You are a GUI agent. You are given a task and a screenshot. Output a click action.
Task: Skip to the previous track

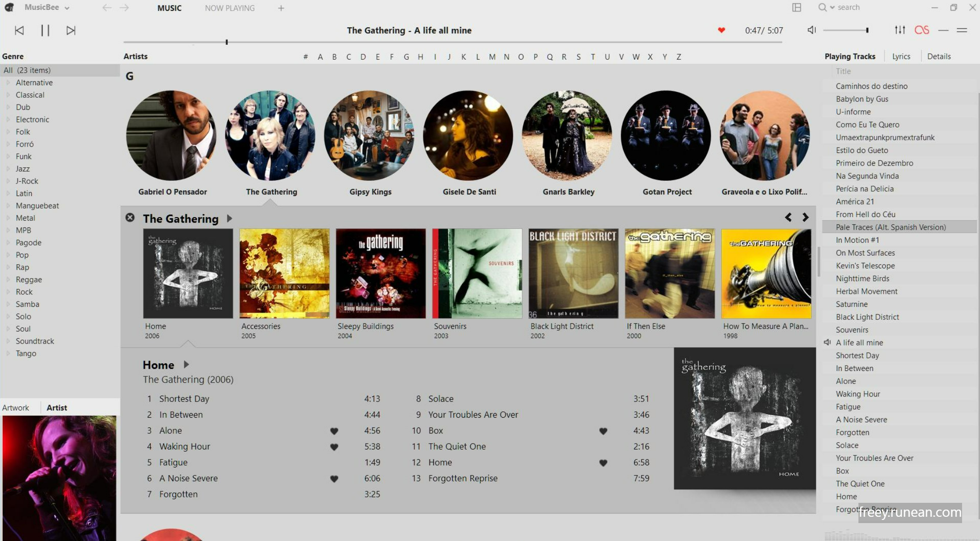[19, 31]
